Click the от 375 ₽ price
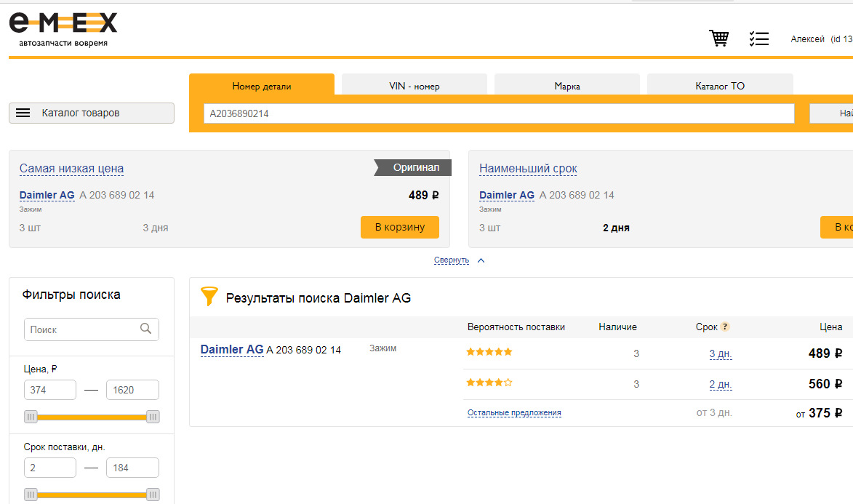The image size is (853, 504). tap(820, 413)
